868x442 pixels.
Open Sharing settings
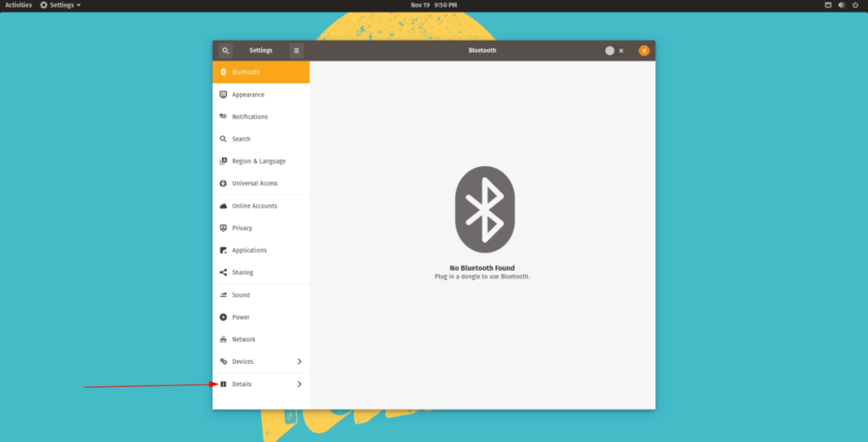[x=242, y=272]
